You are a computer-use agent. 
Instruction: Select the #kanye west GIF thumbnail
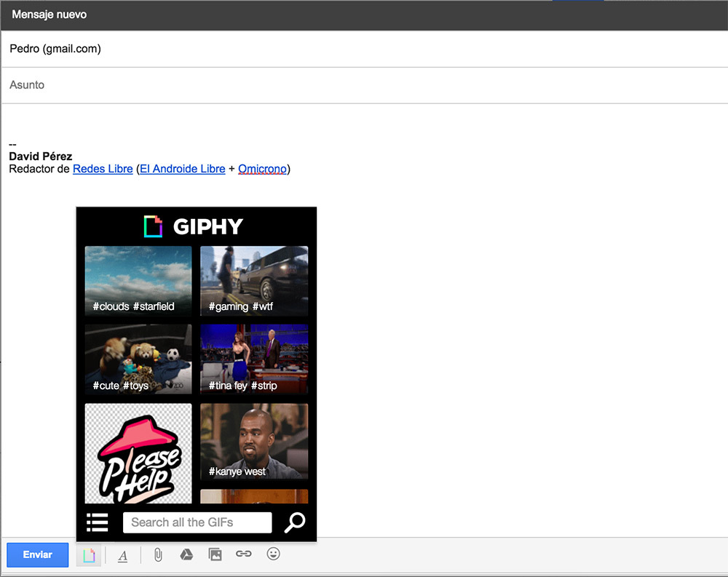[x=253, y=442]
